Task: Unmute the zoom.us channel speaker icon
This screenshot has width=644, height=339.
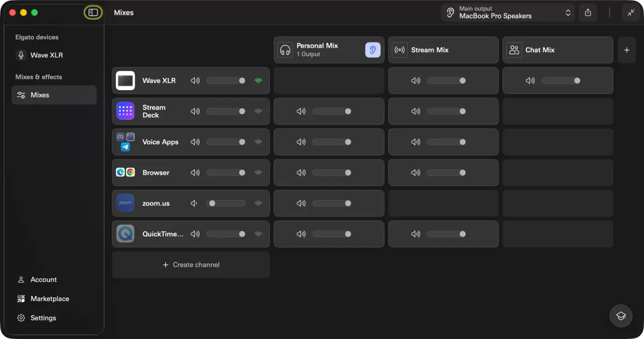Action: 194,204
